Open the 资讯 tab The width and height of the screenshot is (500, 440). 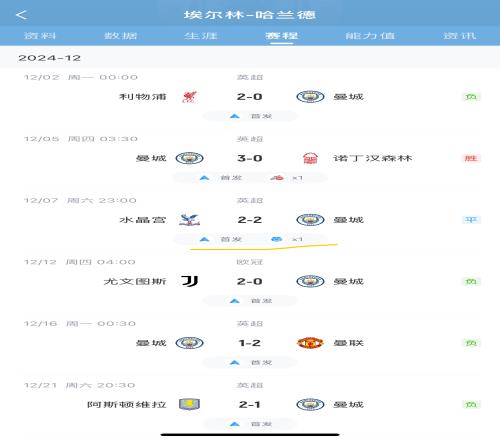point(460,36)
